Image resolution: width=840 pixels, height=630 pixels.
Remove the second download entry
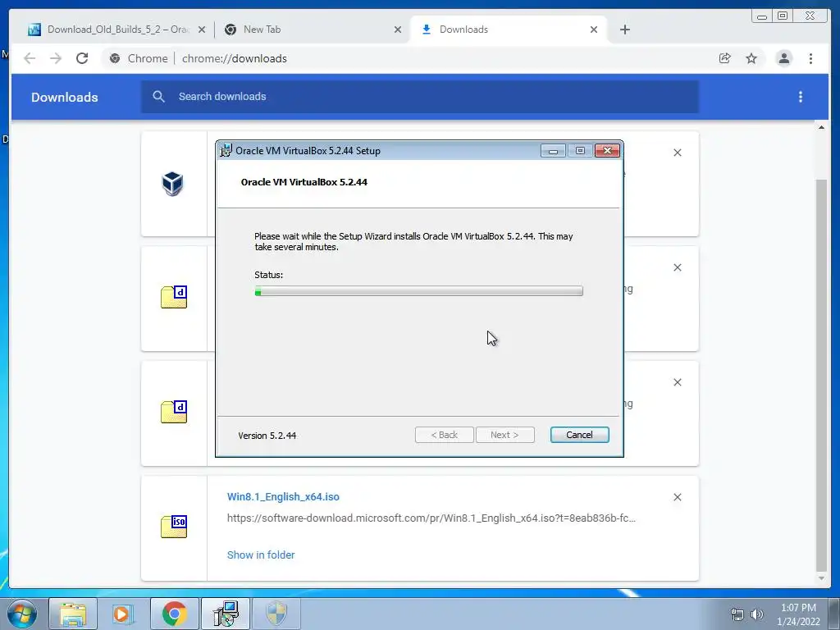point(677,267)
